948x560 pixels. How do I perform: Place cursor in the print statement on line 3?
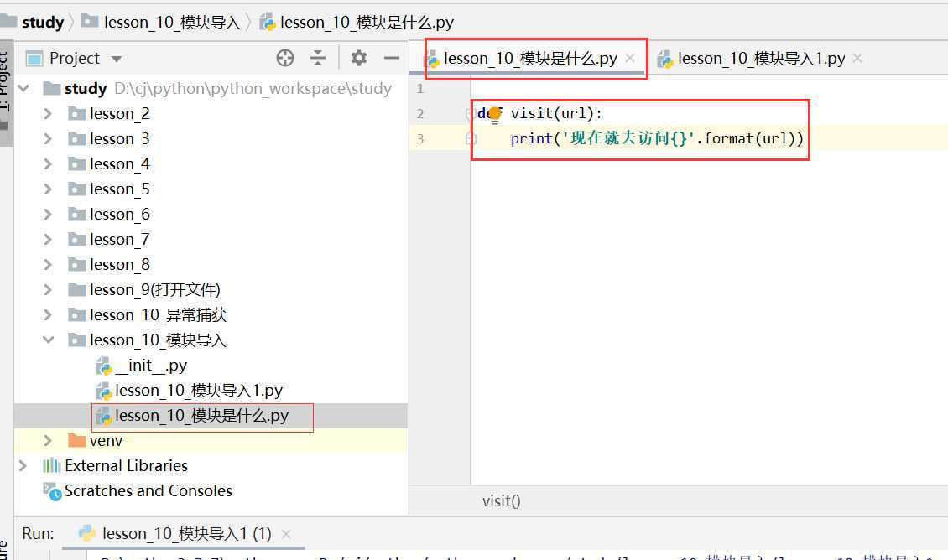pyautogui.click(x=657, y=138)
